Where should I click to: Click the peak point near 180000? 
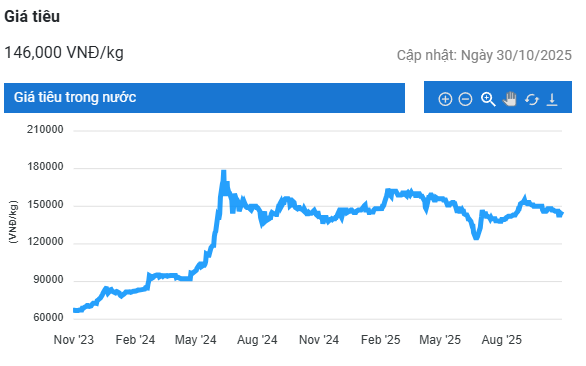coord(223,172)
